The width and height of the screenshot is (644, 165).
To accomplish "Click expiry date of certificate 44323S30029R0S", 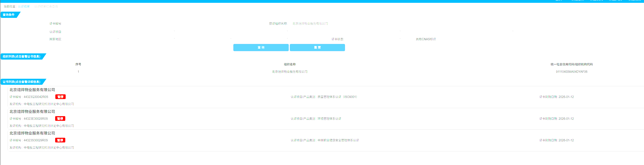I will coord(566,140).
